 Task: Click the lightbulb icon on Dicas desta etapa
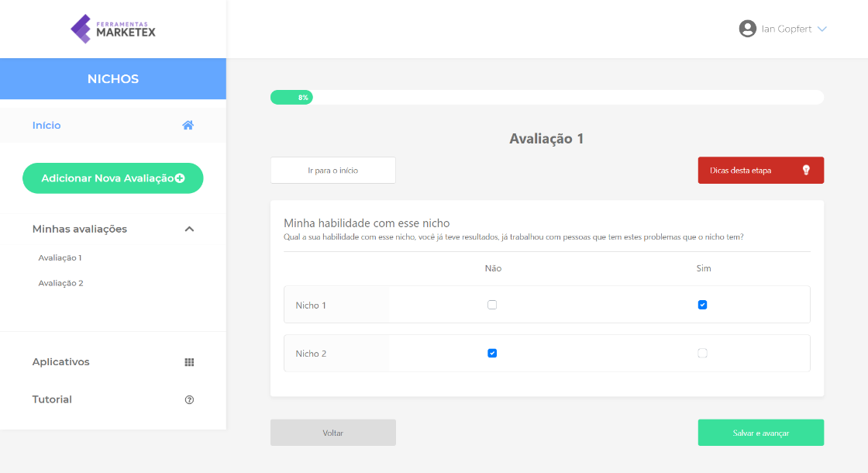coord(806,170)
